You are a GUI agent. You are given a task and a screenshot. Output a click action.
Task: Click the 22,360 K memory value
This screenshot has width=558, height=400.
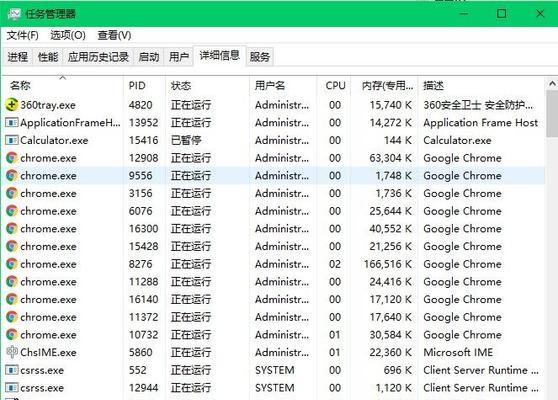[x=390, y=352]
